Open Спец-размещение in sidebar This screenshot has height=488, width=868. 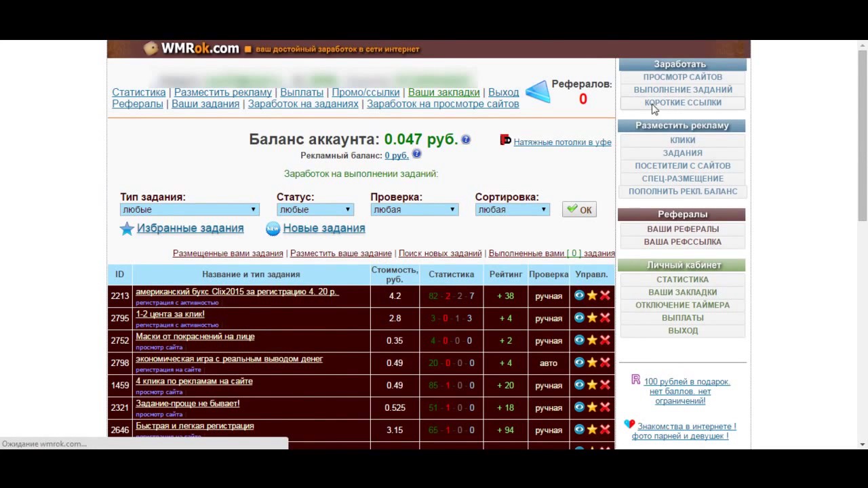coord(683,179)
